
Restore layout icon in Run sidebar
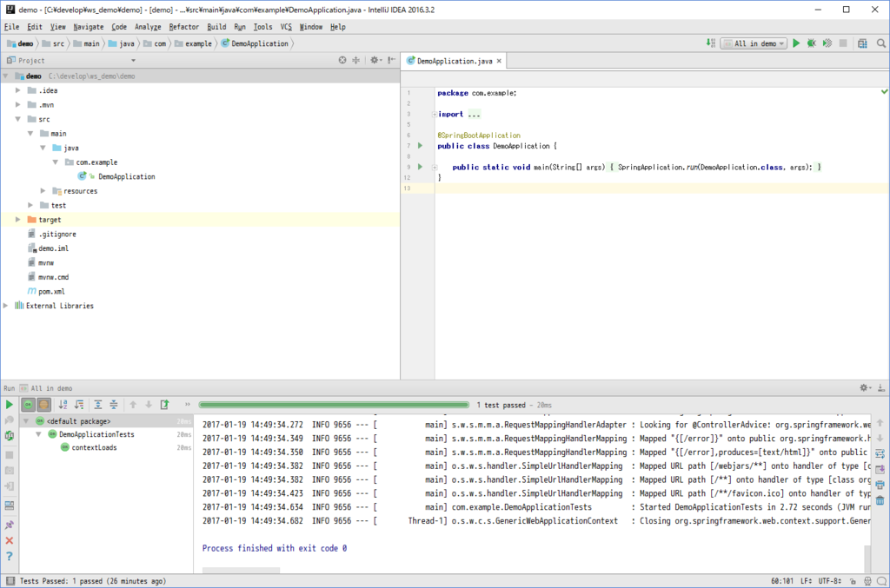click(9, 505)
